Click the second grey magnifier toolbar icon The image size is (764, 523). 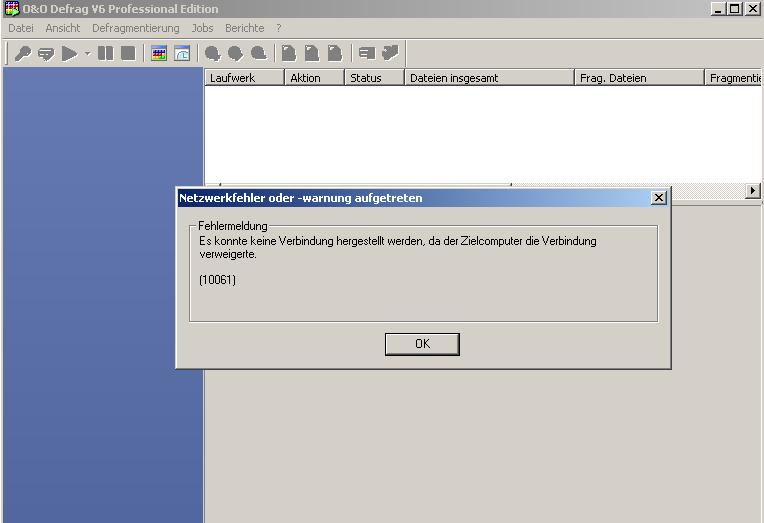point(235,53)
